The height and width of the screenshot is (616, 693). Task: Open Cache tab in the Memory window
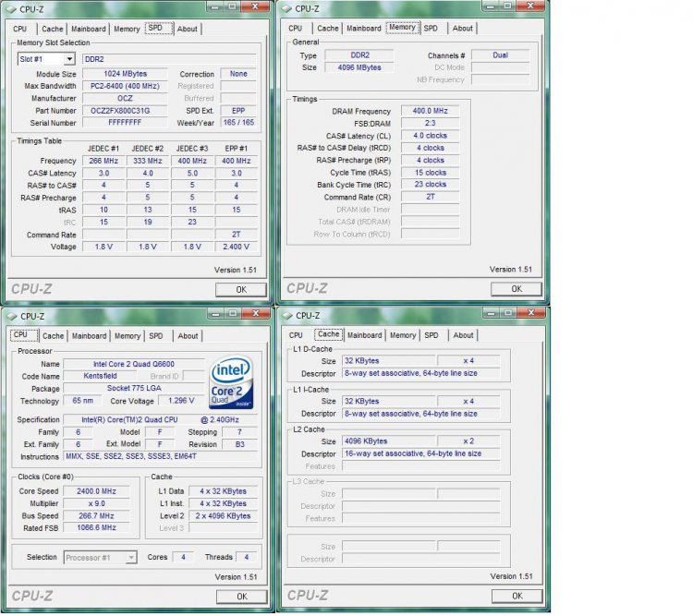tap(327, 29)
